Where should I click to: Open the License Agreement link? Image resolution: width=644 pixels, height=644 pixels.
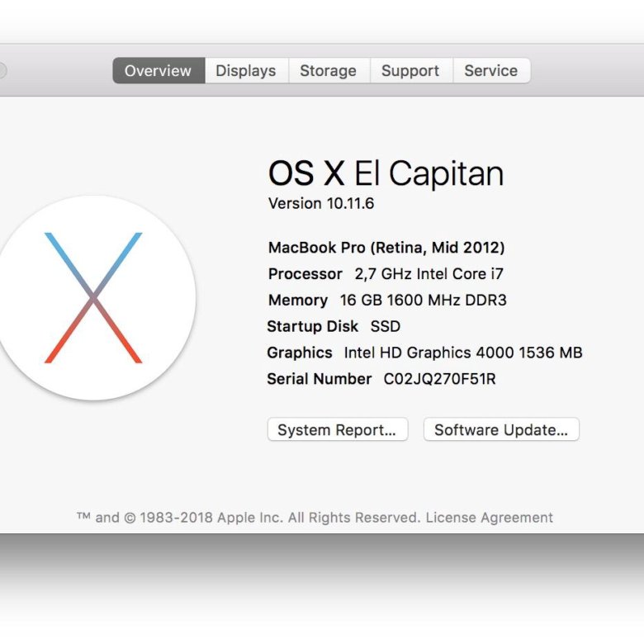point(489,518)
